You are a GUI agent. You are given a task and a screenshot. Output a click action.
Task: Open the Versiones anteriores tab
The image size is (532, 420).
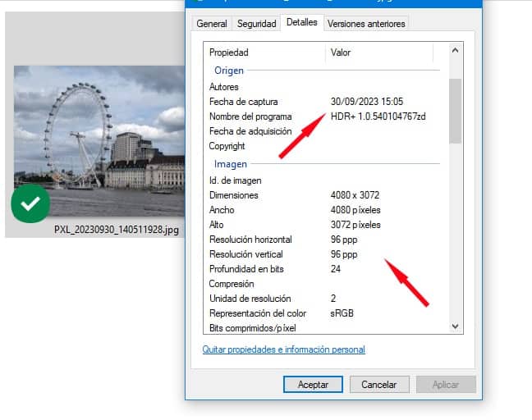(366, 24)
